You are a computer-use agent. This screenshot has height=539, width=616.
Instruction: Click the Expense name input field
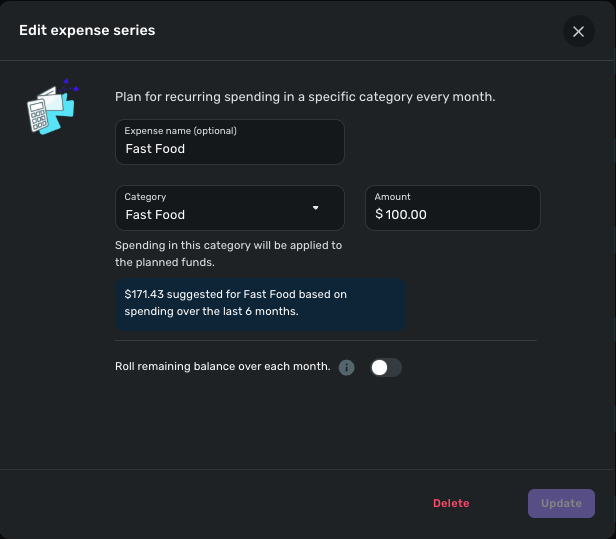pos(229,149)
